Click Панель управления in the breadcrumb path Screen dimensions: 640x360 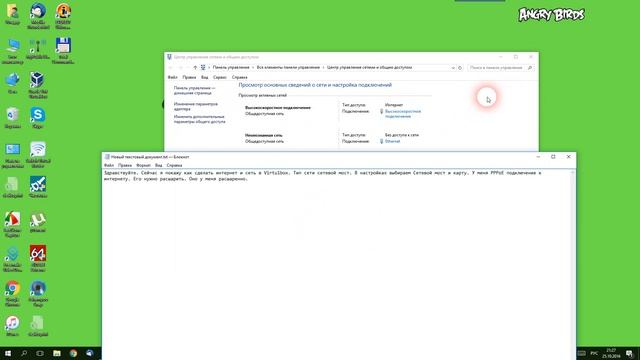point(231,67)
